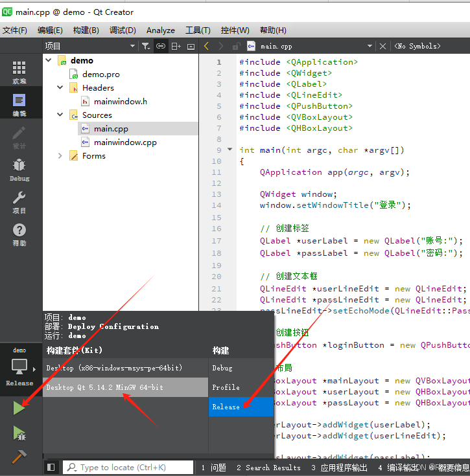Open Projects mode wrench icon
This screenshot has width=470, height=476.
pos(19,198)
